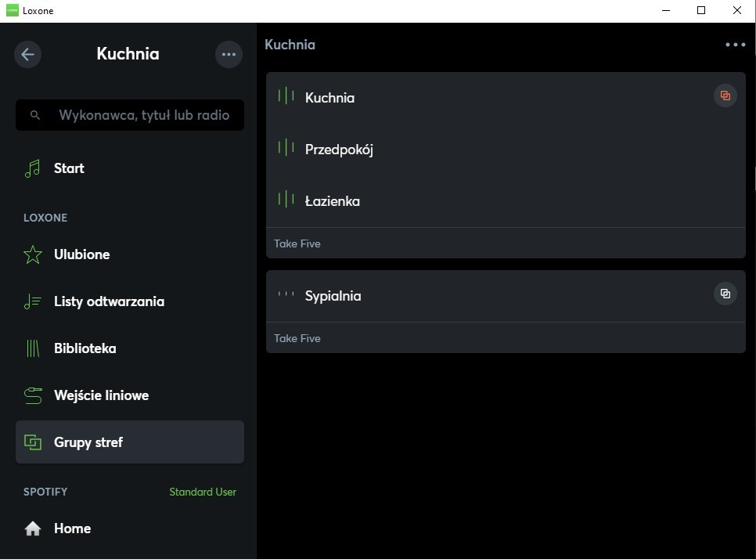Open Listy odtwarzania playlists icon
This screenshot has width=756, height=559.
[x=32, y=301]
